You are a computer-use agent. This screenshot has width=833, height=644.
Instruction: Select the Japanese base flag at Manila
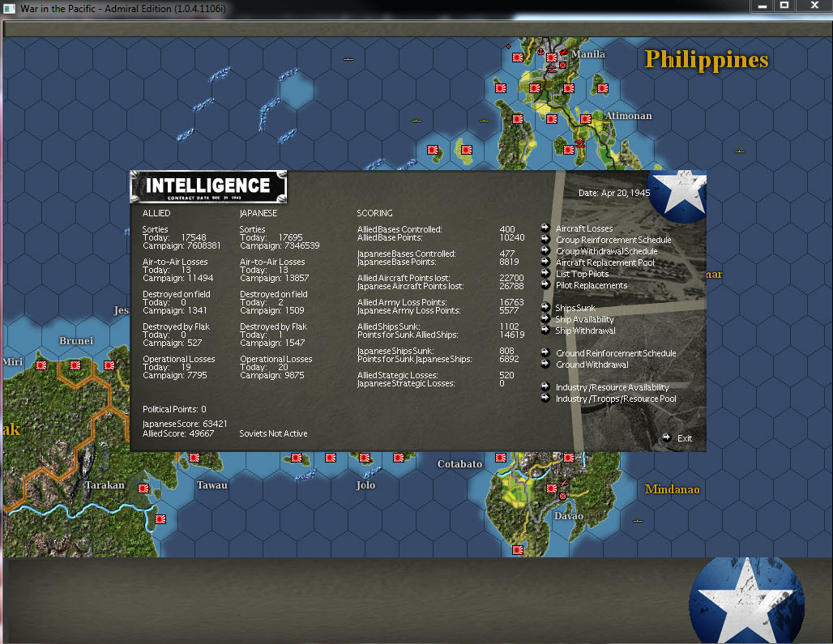[x=552, y=58]
